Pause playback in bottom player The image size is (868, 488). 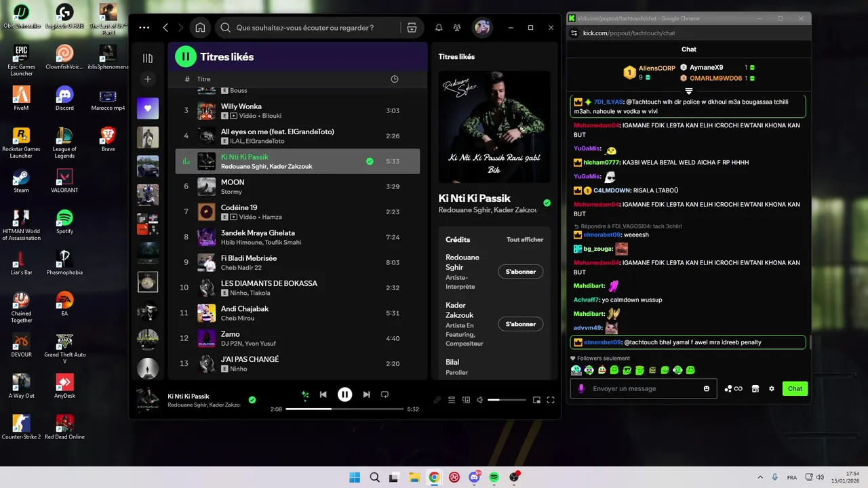click(x=345, y=394)
